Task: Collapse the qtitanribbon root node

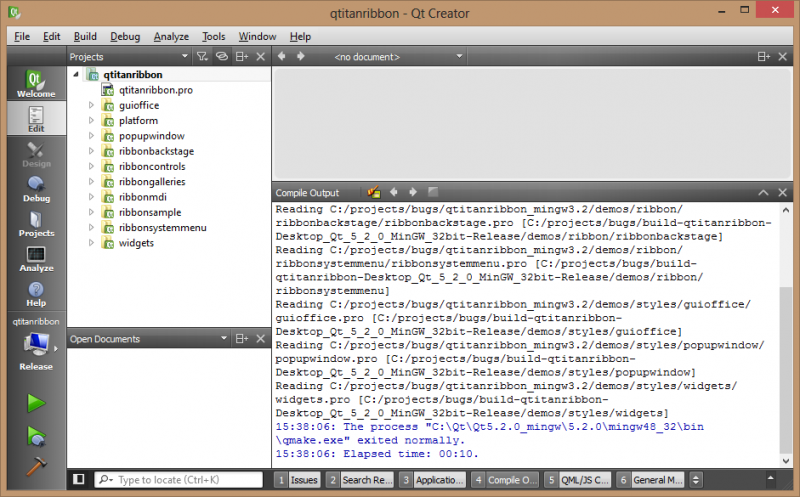Action: coord(77,74)
